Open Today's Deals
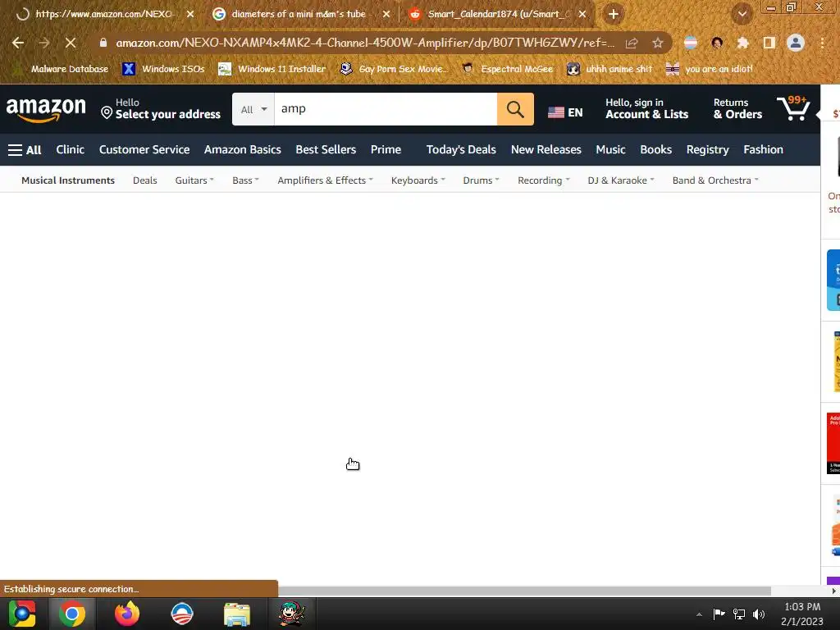This screenshot has height=630, width=840. tap(461, 150)
